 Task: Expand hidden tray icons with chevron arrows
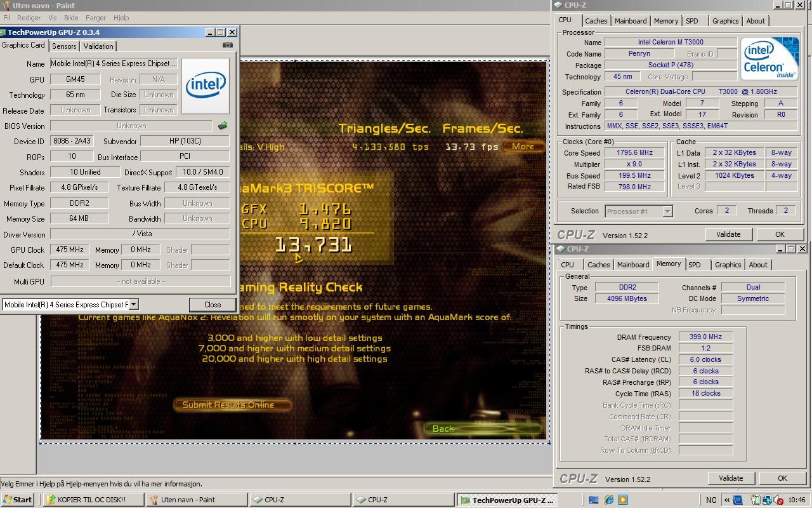[727, 500]
